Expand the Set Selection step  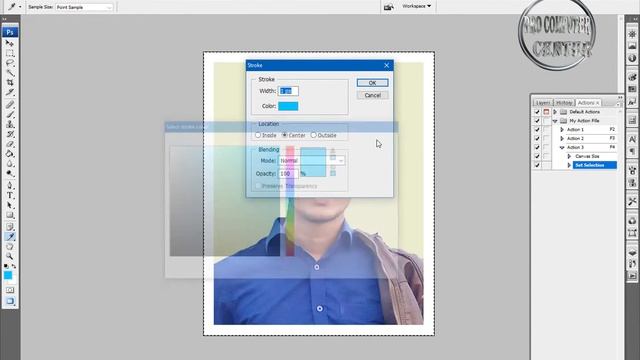click(x=569, y=165)
